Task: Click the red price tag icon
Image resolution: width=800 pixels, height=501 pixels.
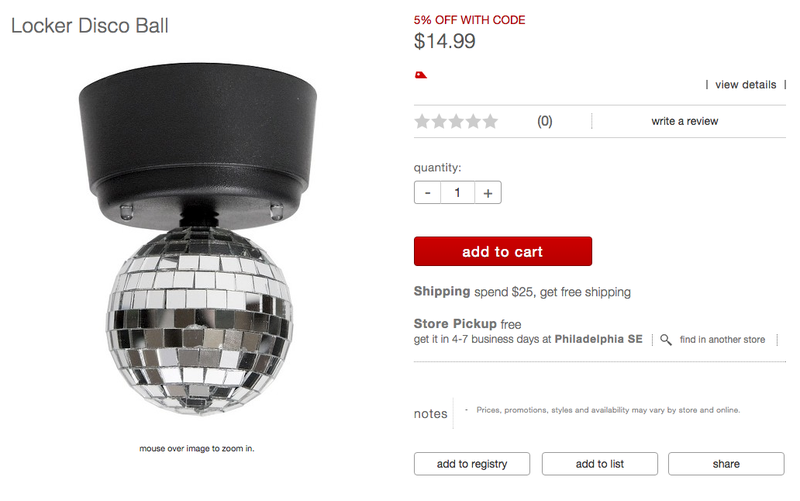Action: (x=420, y=76)
